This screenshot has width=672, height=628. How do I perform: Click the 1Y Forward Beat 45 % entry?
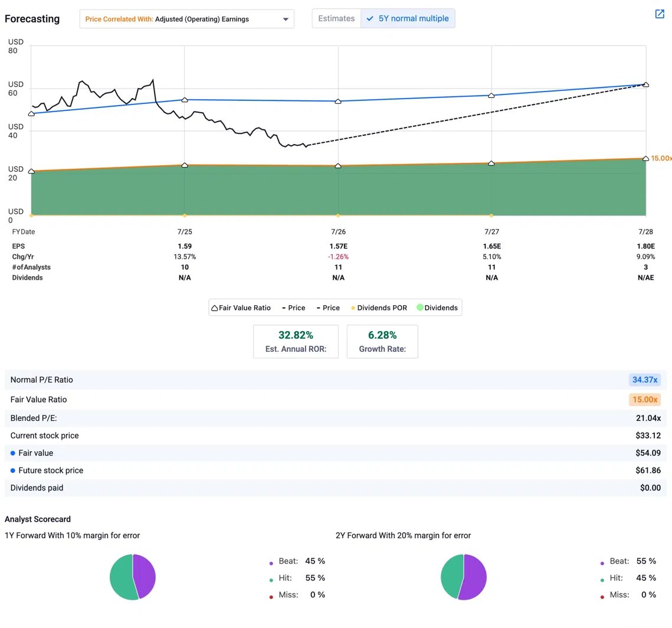[297, 561]
